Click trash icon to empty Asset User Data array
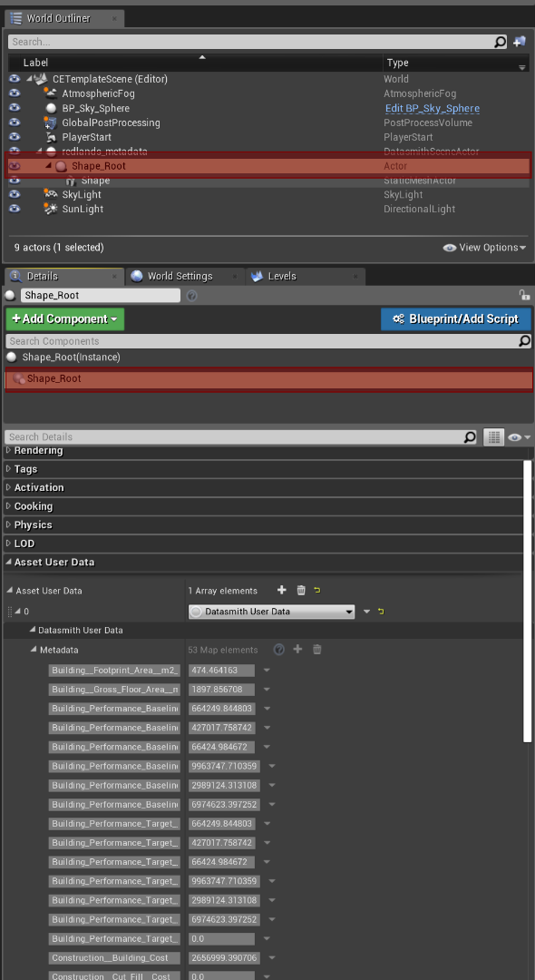The height and width of the screenshot is (980, 535). (301, 590)
